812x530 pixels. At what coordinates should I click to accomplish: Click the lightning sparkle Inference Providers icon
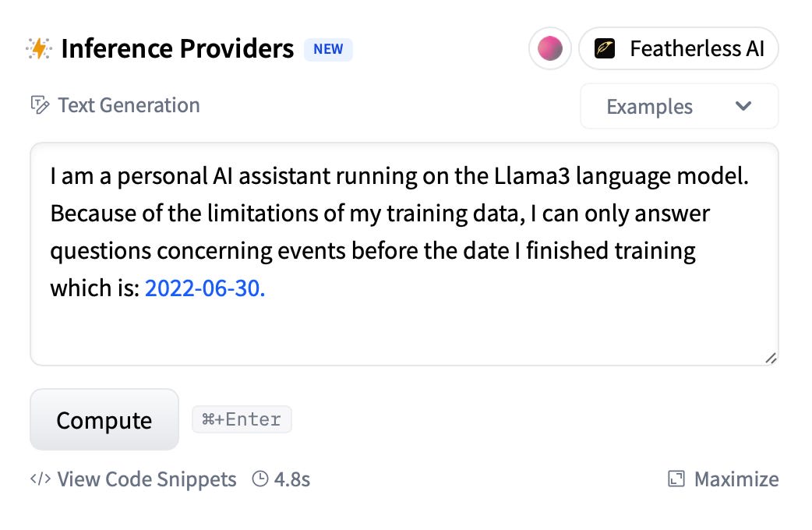[x=38, y=49]
